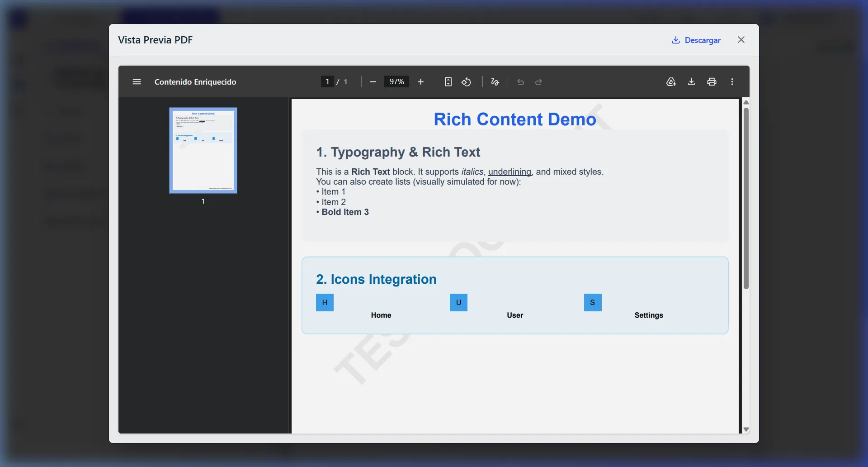
Task: Click the "Home" label
Action: [381, 315]
